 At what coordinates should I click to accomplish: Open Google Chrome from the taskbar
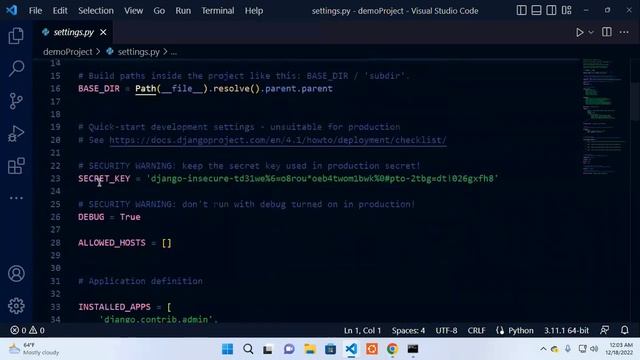(x=392, y=349)
